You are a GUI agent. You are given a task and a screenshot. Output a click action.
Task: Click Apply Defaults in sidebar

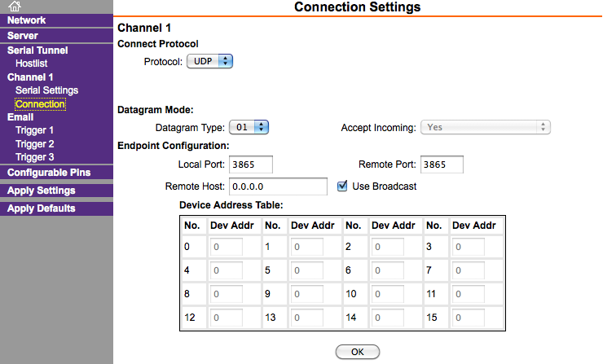(42, 208)
